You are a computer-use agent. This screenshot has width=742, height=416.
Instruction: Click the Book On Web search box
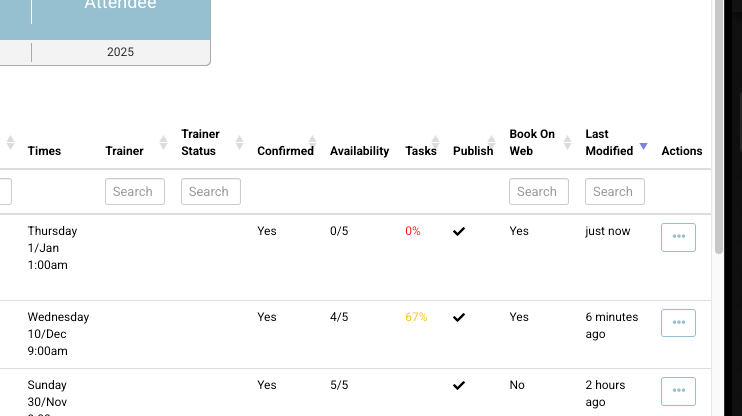click(x=539, y=191)
